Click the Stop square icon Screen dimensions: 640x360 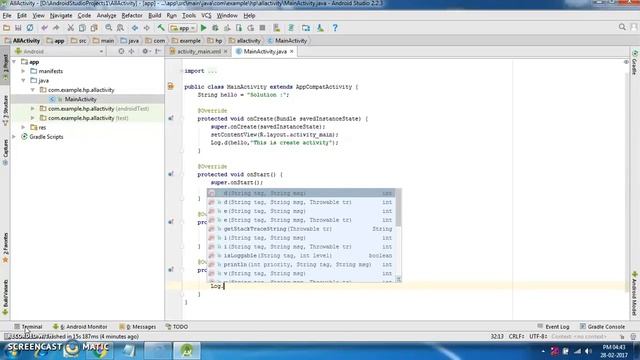(x=262, y=28)
